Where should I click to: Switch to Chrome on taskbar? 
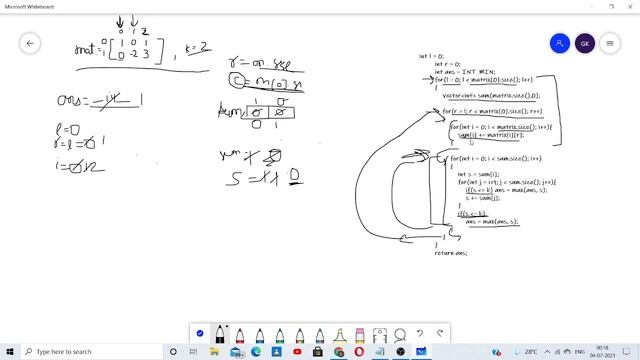[x=339, y=351]
